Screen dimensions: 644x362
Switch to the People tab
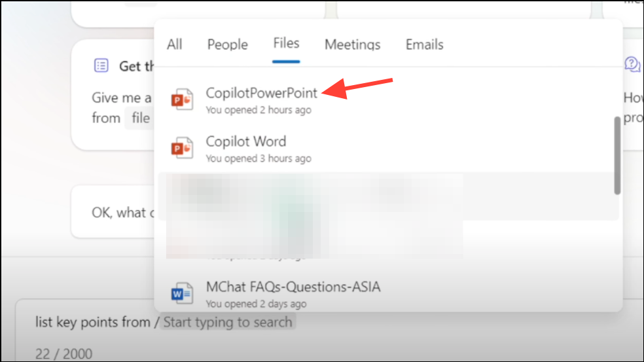228,45
